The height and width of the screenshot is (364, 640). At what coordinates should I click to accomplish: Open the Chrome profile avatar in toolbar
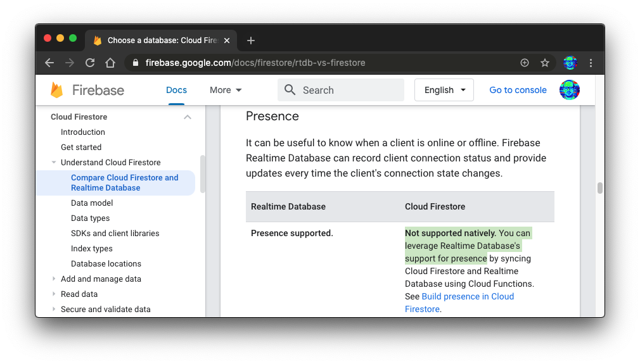[570, 63]
